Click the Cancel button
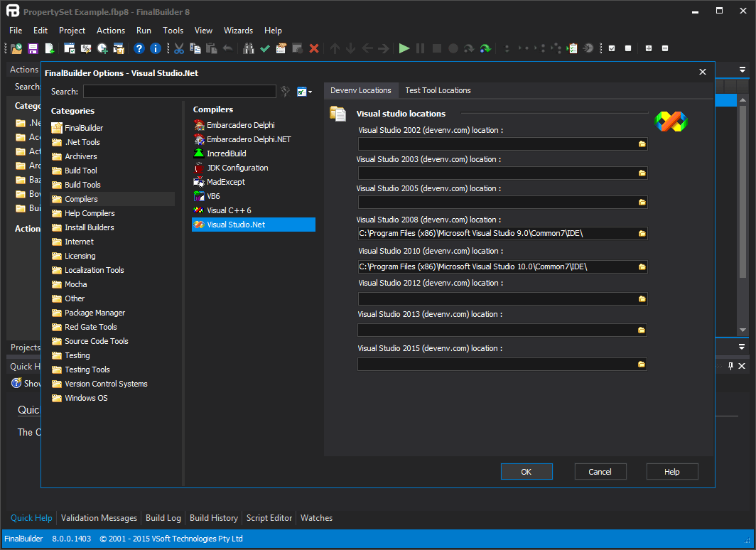756x550 pixels. tap(600, 472)
